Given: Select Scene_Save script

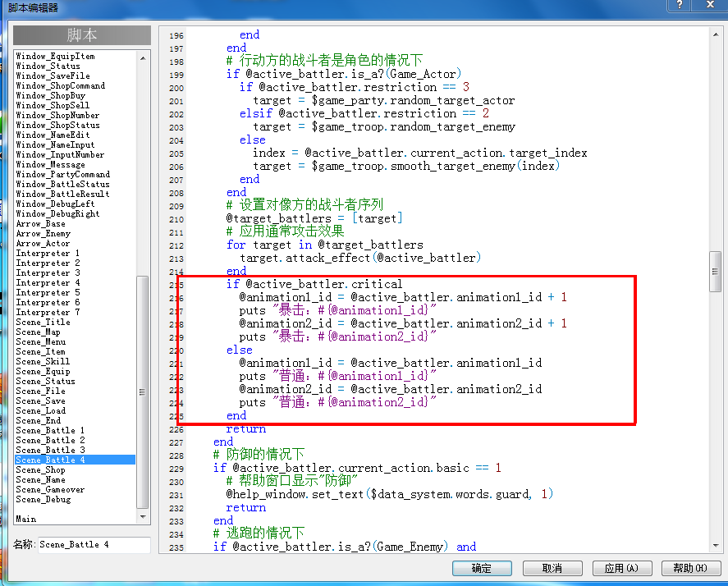Looking at the screenshot, I should pyautogui.click(x=41, y=401).
